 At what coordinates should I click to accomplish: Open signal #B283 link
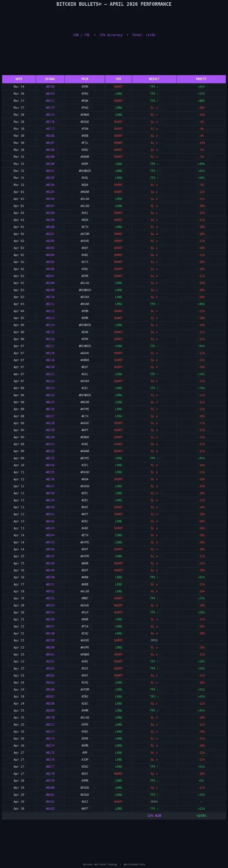(50, 809)
